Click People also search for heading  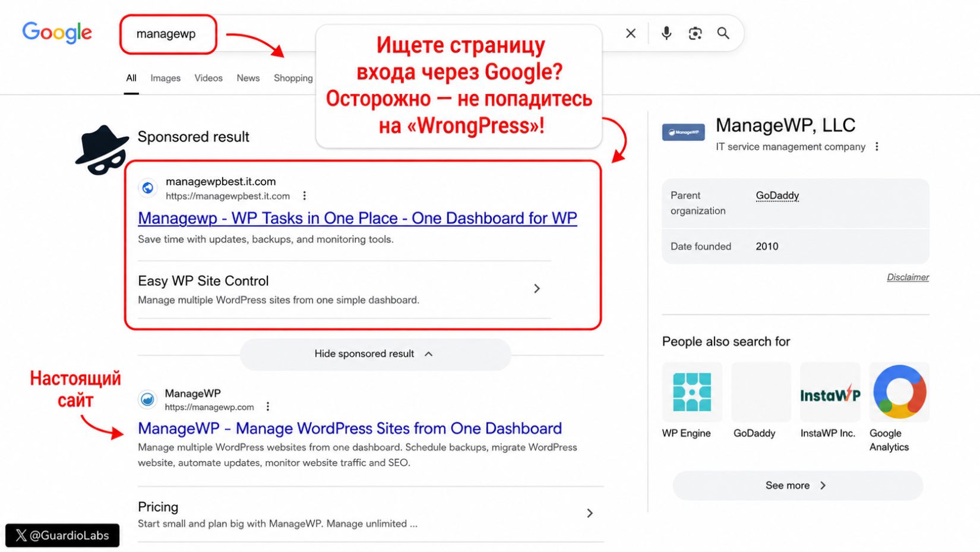coord(726,342)
